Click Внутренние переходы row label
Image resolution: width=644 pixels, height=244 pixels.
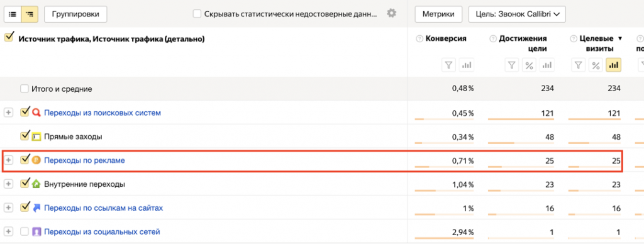pyautogui.click(x=85, y=184)
